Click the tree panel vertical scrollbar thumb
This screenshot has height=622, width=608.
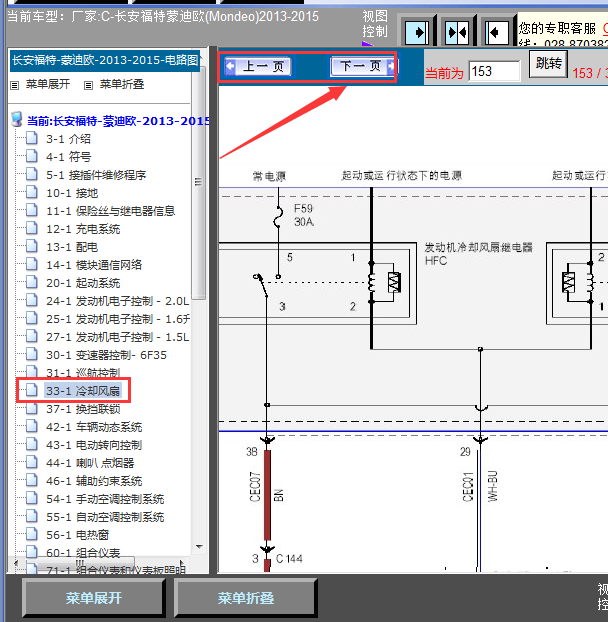pos(199,182)
